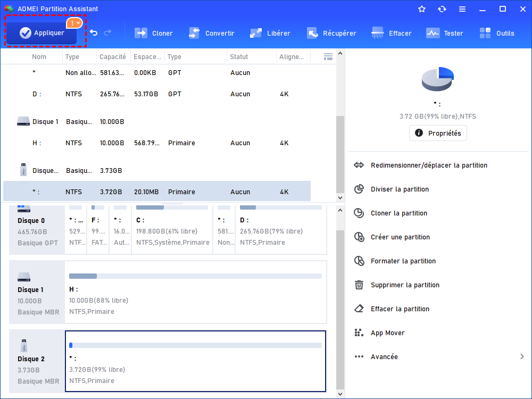Select the H: NTFS 10.00GB table row
This screenshot has height=399, width=532.
point(157,143)
